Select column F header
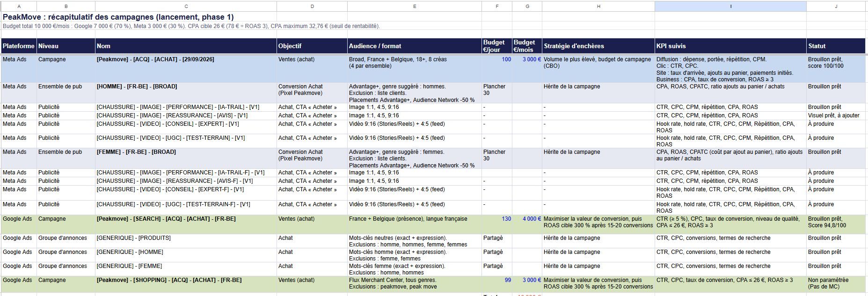The image size is (868, 296). pyautogui.click(x=497, y=6)
